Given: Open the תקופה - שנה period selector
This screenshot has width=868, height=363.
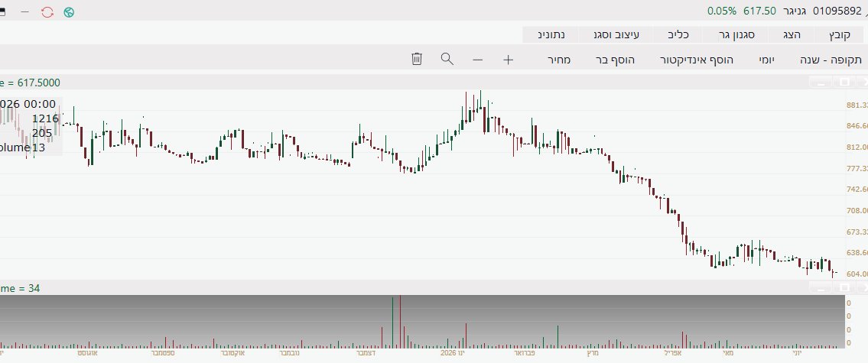Looking at the screenshot, I should click(831, 60).
